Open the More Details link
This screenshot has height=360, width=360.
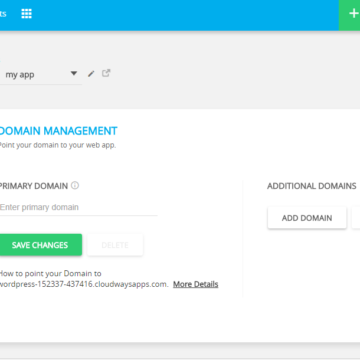196,284
